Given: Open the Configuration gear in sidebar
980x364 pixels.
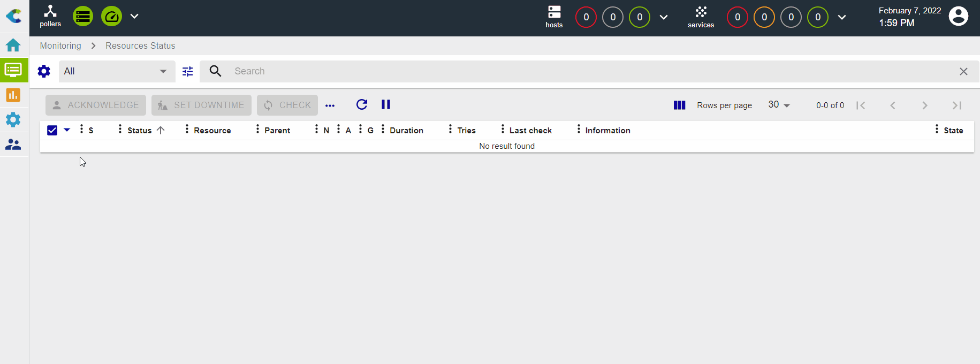Looking at the screenshot, I should [x=13, y=119].
